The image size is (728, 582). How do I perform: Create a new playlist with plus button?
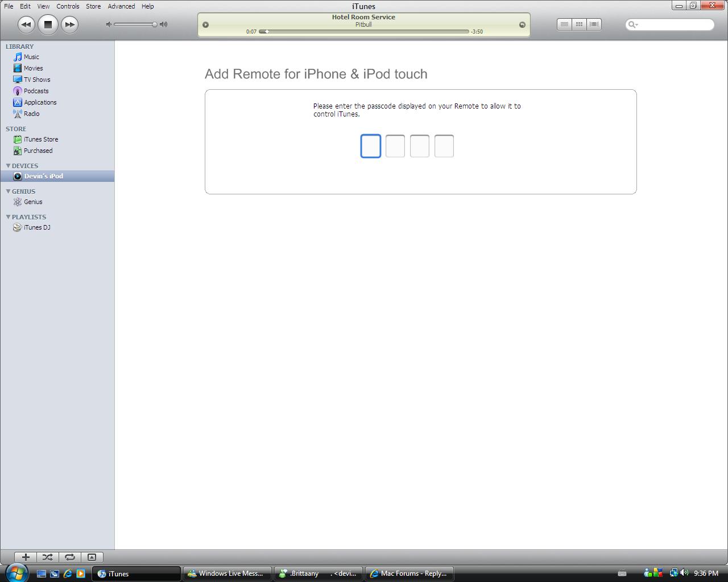(x=26, y=558)
